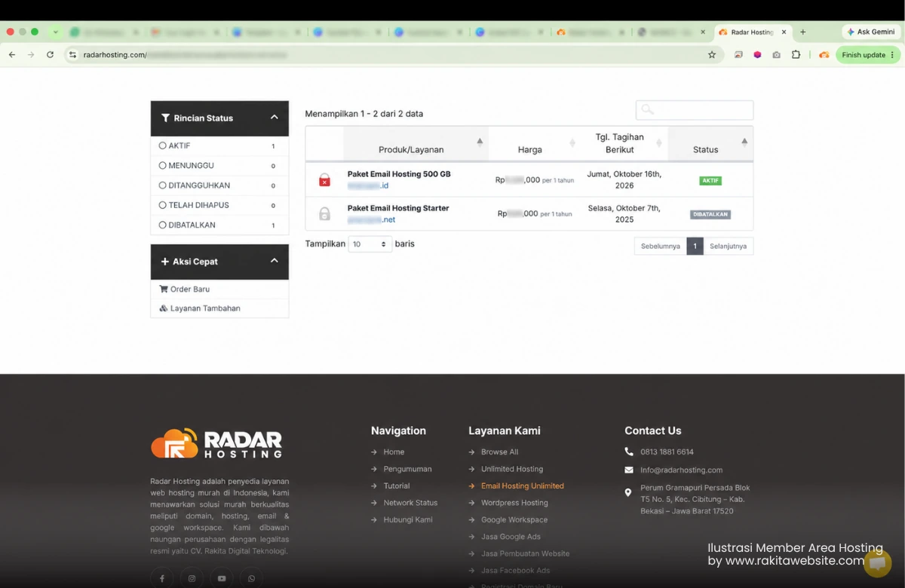905x588 pixels.
Task: Click the browser back arrow
Action: click(12, 55)
